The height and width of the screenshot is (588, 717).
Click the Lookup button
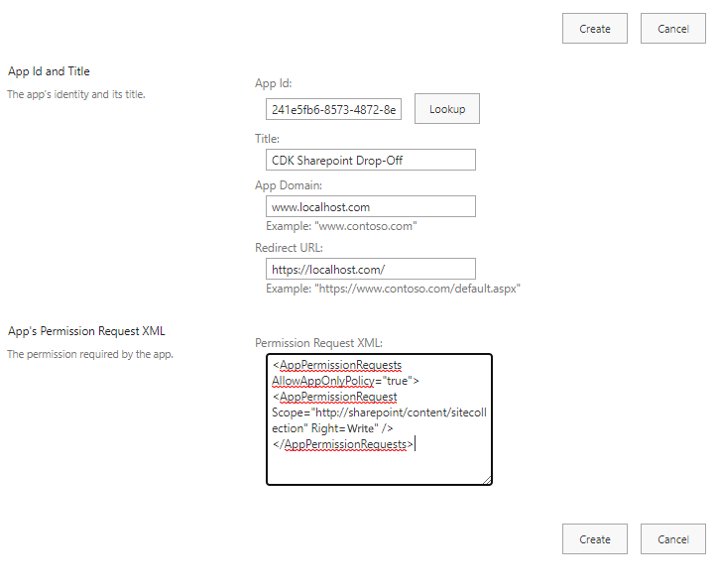[x=446, y=109]
